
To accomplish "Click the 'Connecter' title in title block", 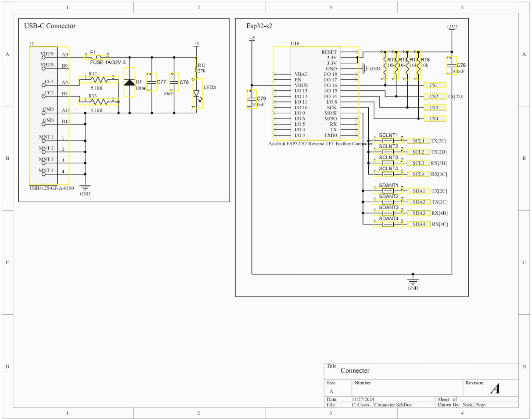I will [355, 371].
